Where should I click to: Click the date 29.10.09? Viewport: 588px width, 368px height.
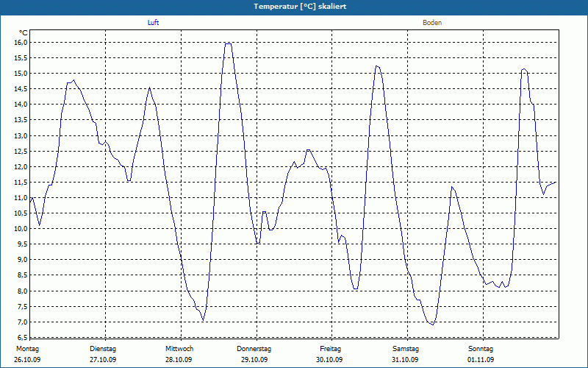click(x=254, y=360)
